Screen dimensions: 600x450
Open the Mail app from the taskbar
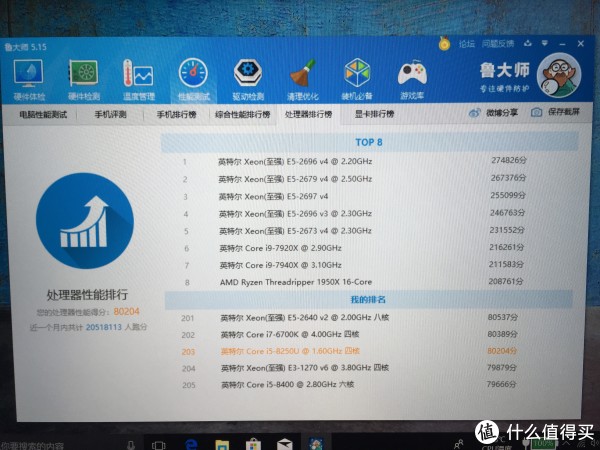coord(285,444)
